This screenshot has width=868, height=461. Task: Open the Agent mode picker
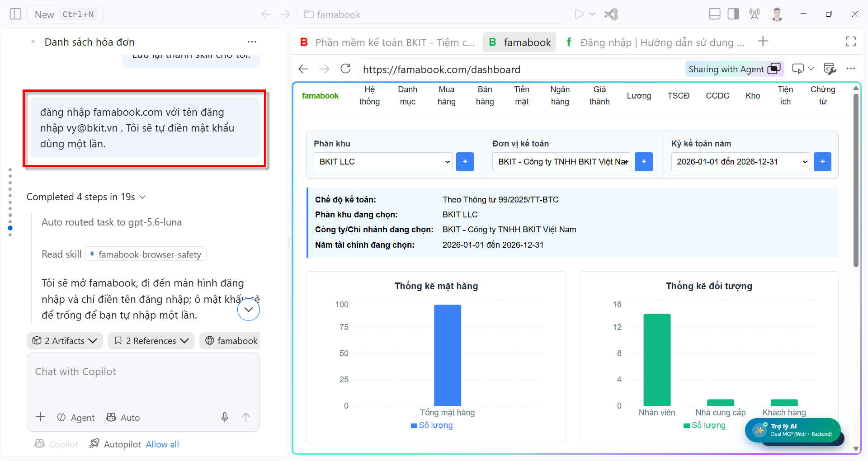click(x=76, y=418)
